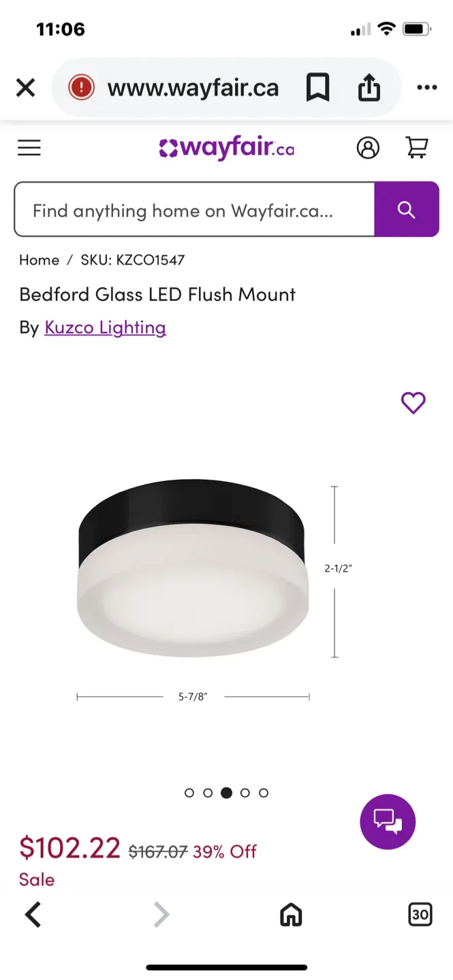Tap the browser home icon

coord(291,915)
